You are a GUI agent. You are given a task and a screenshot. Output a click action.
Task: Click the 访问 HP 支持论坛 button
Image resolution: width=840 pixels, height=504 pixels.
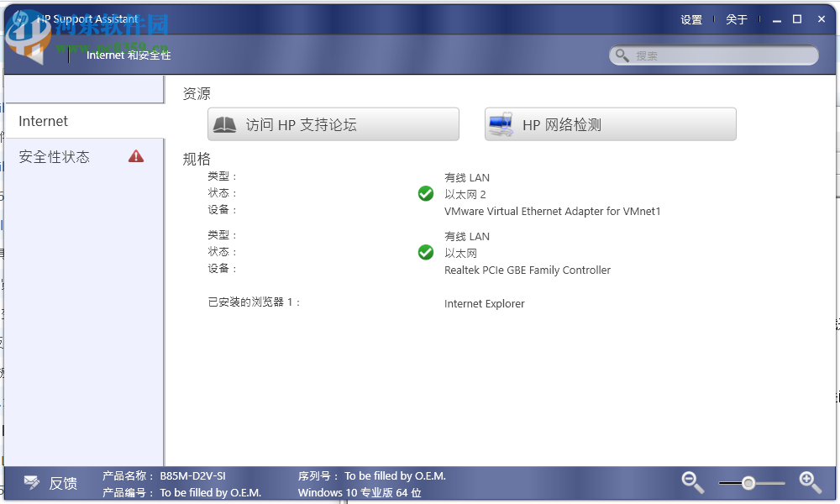click(x=333, y=123)
